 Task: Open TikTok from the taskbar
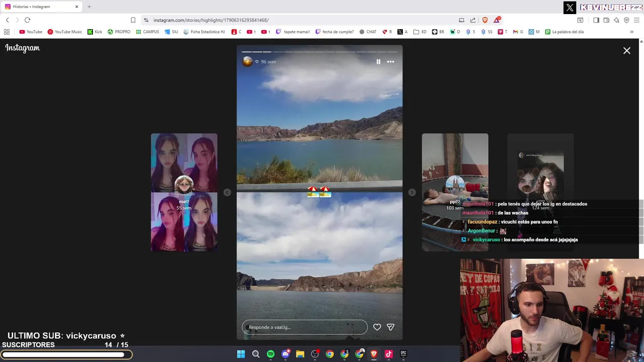point(388,354)
